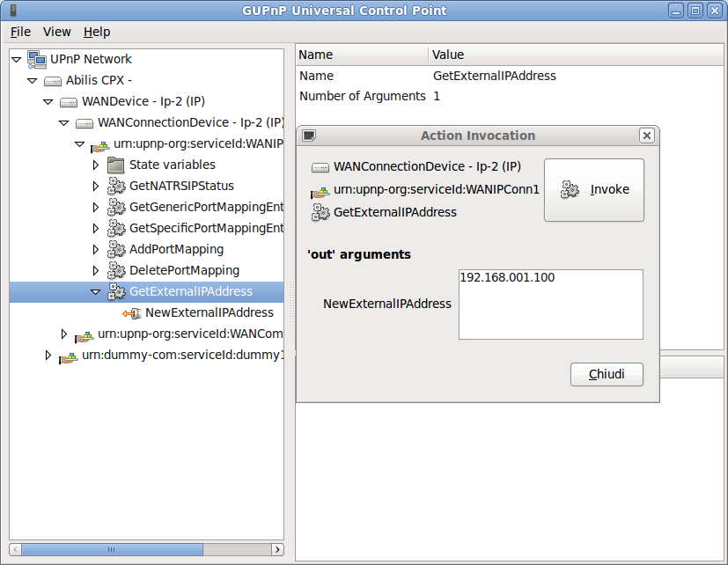This screenshot has height=565, width=728.
Task: Click the GetNATRSIPStatus action gear icon
Action: coord(116,186)
